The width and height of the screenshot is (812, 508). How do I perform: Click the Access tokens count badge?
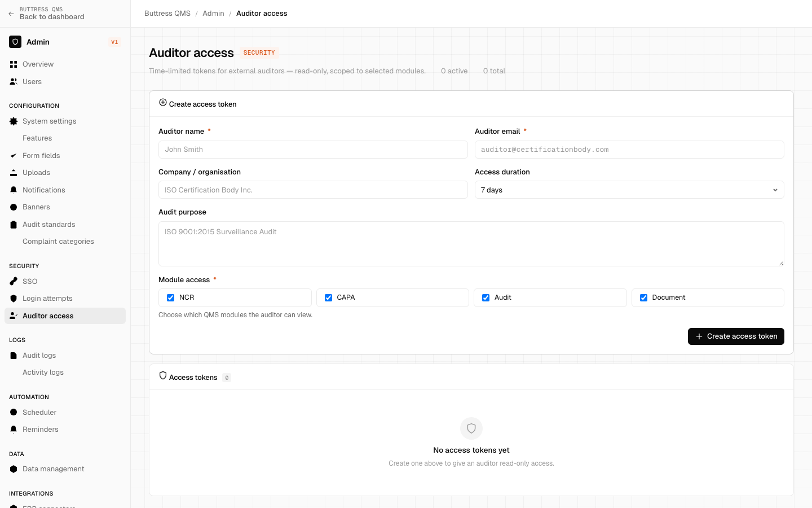tap(227, 378)
